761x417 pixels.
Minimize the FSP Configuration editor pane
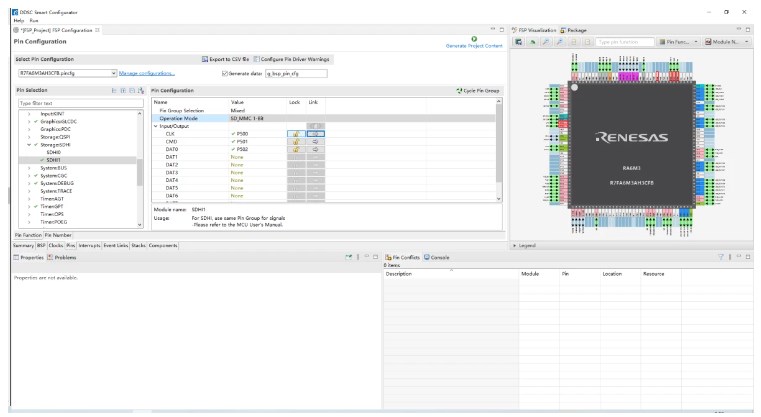(x=493, y=30)
